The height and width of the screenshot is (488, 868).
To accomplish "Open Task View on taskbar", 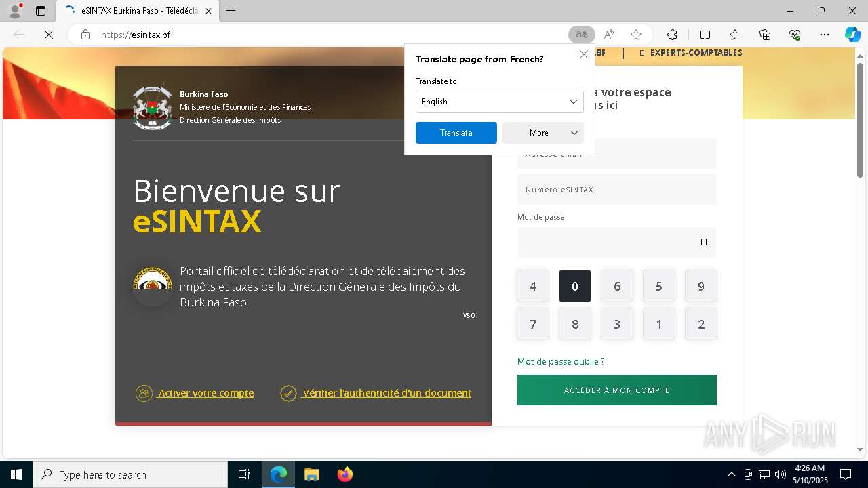I will (244, 474).
